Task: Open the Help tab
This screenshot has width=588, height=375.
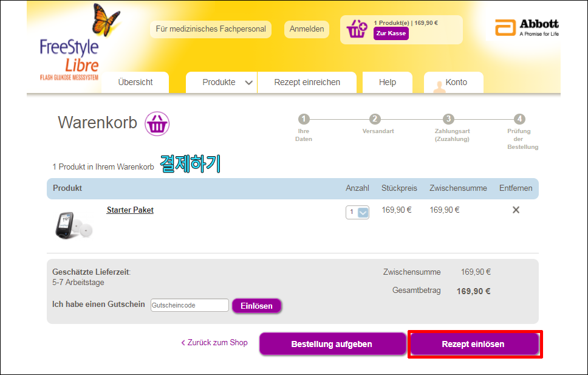Action: 388,82
